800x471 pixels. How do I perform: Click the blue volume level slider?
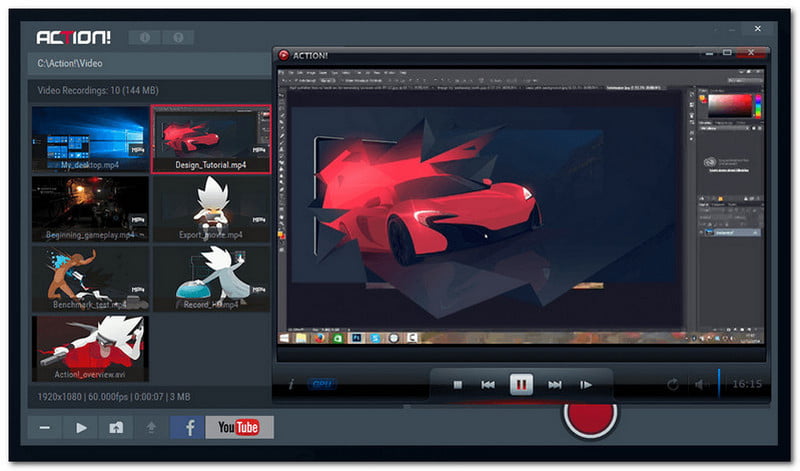point(719,384)
